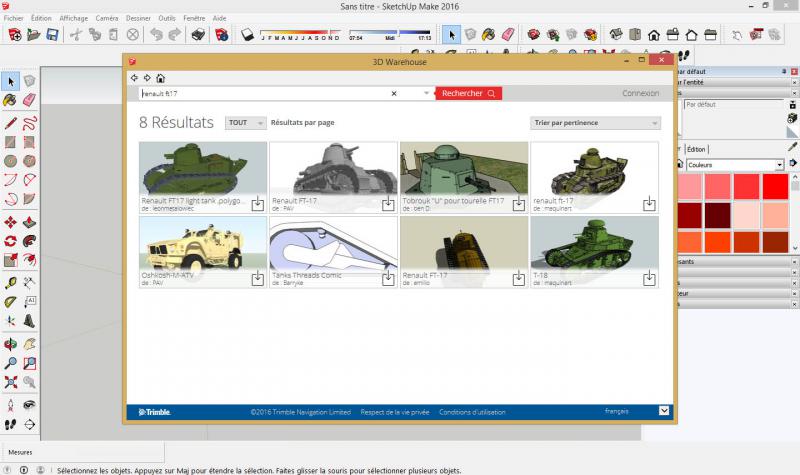Image resolution: width=800 pixels, height=475 pixels.
Task: Open the TOUT filter dropdown
Action: click(x=245, y=123)
